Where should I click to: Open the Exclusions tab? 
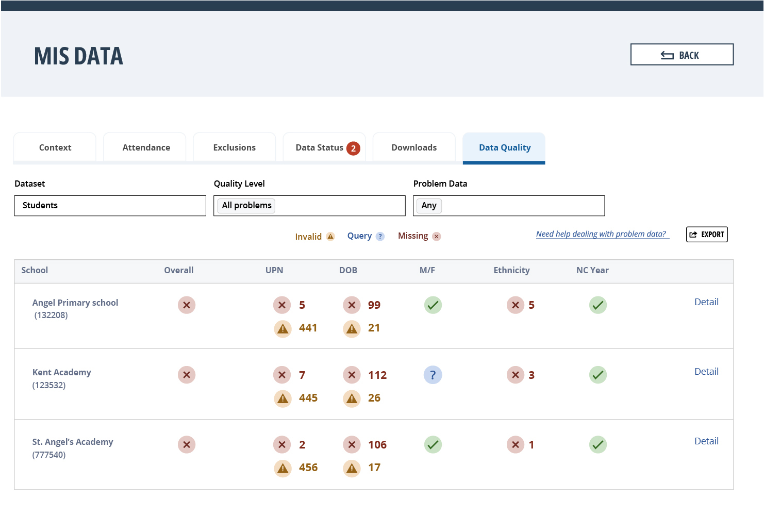(x=235, y=147)
